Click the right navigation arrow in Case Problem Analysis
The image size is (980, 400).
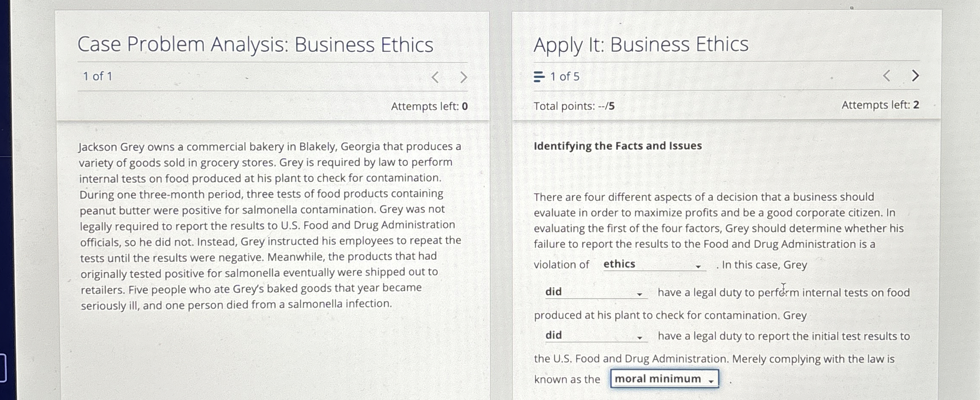(464, 77)
